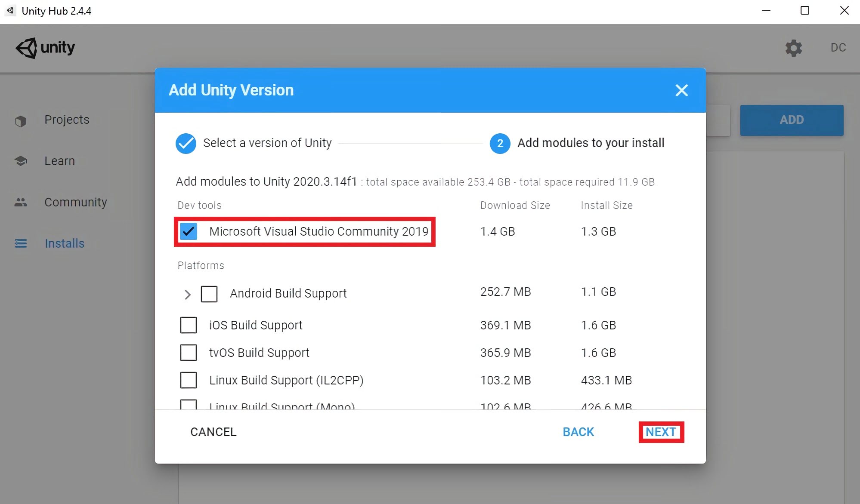Open the Installs section
860x504 pixels.
(x=64, y=243)
